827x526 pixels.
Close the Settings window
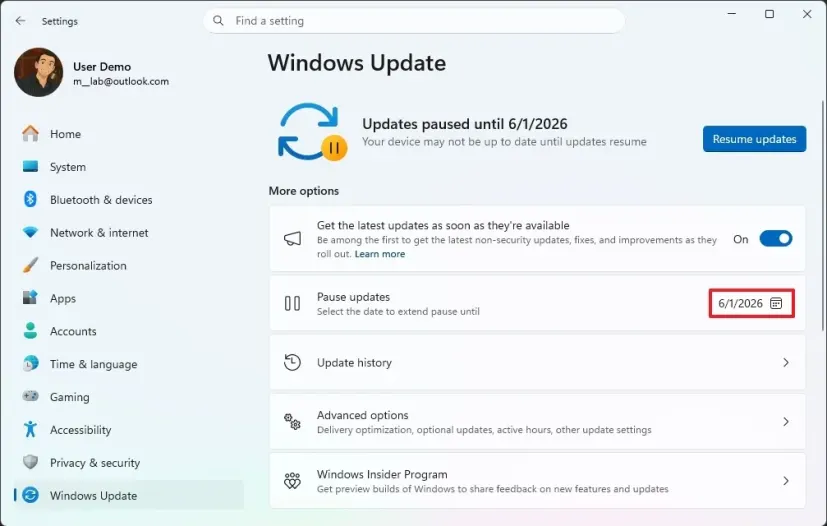coord(807,14)
